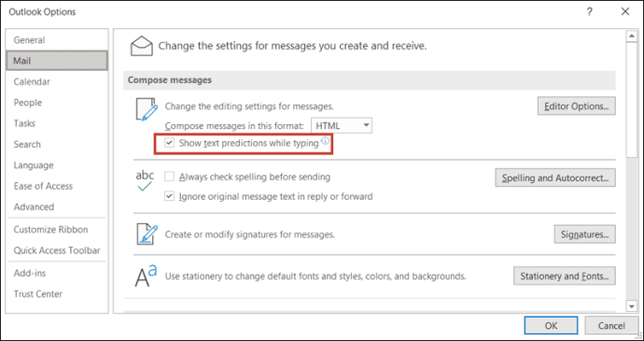Open the help question mark in title bar
644x341 pixels.
coord(589,12)
